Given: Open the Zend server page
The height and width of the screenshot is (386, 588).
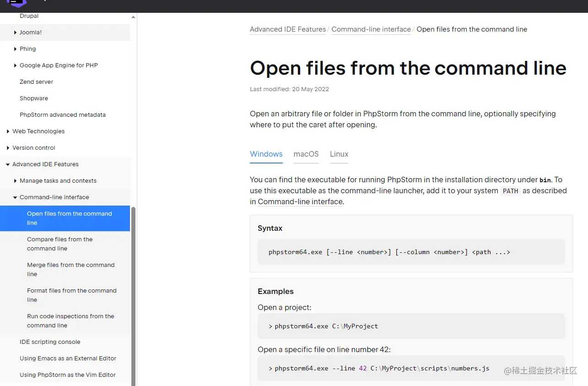Looking at the screenshot, I should pos(36,82).
